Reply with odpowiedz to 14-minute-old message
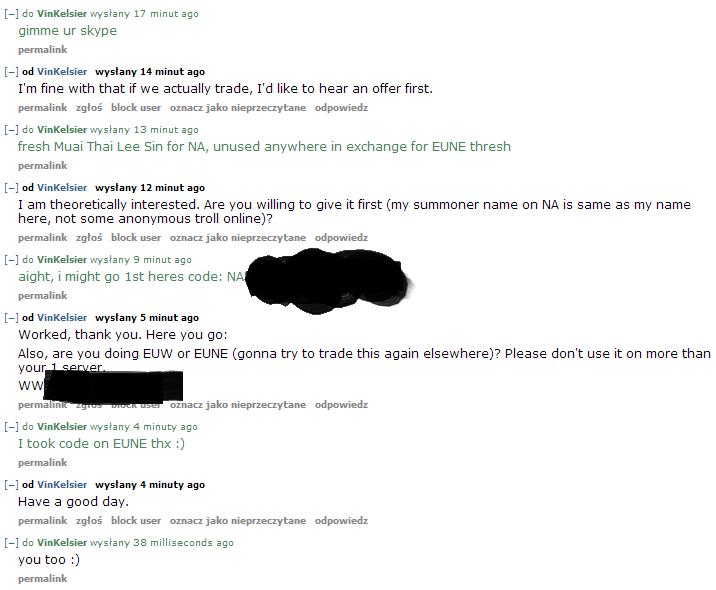Viewport: 716px width, 590px height. pos(341,108)
